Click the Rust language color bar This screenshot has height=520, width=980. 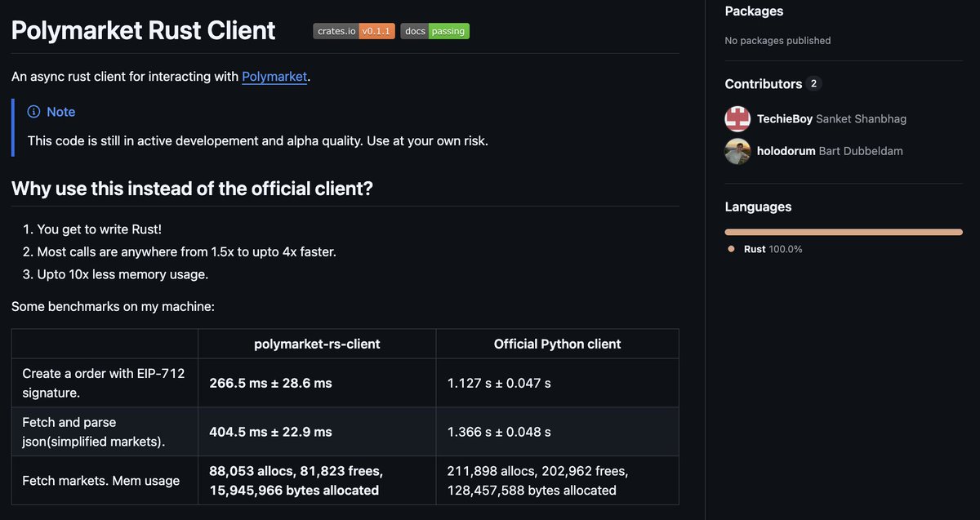click(x=844, y=233)
